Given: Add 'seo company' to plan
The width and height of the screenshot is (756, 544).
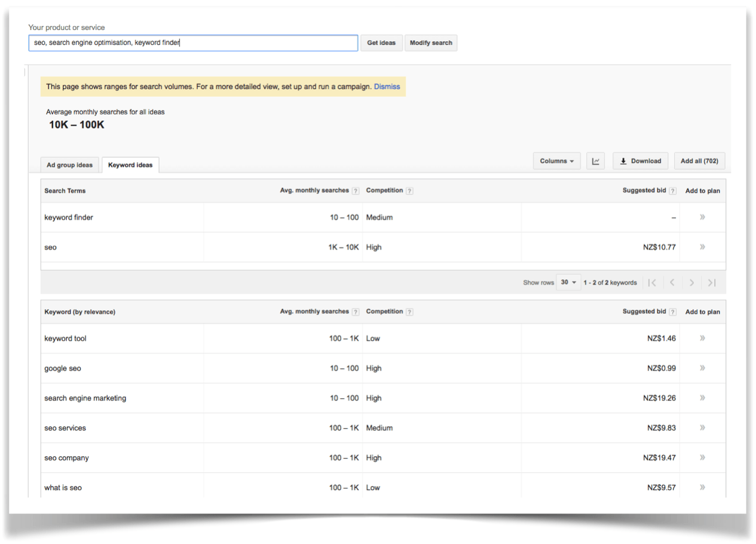Looking at the screenshot, I should point(702,458).
